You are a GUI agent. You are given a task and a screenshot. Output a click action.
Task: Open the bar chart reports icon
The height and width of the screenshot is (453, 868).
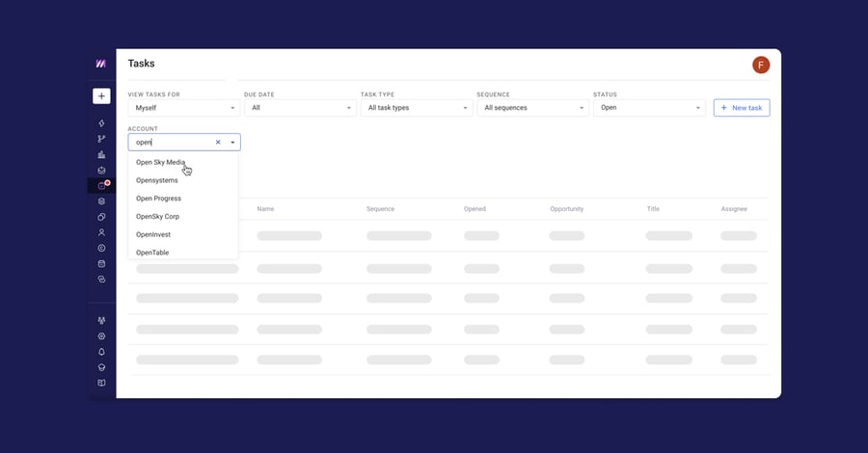101,154
